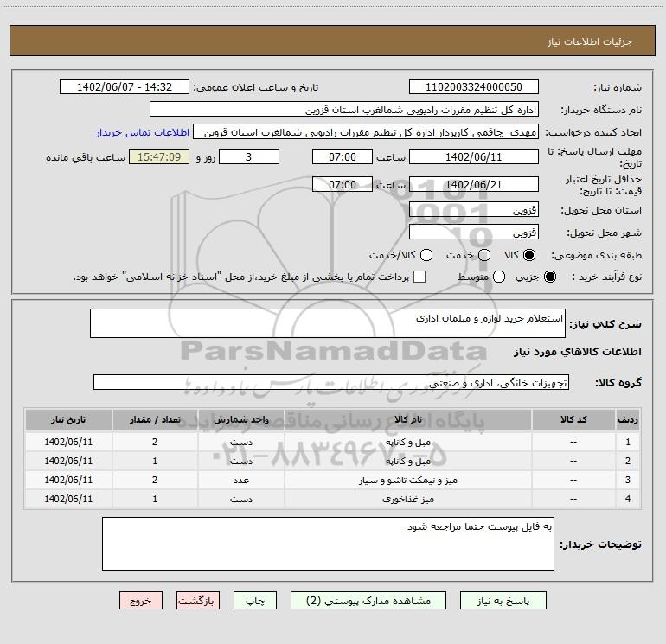Open مشاهده مدارک پیوستی (2) attachments
666x644 pixels.
(x=368, y=601)
